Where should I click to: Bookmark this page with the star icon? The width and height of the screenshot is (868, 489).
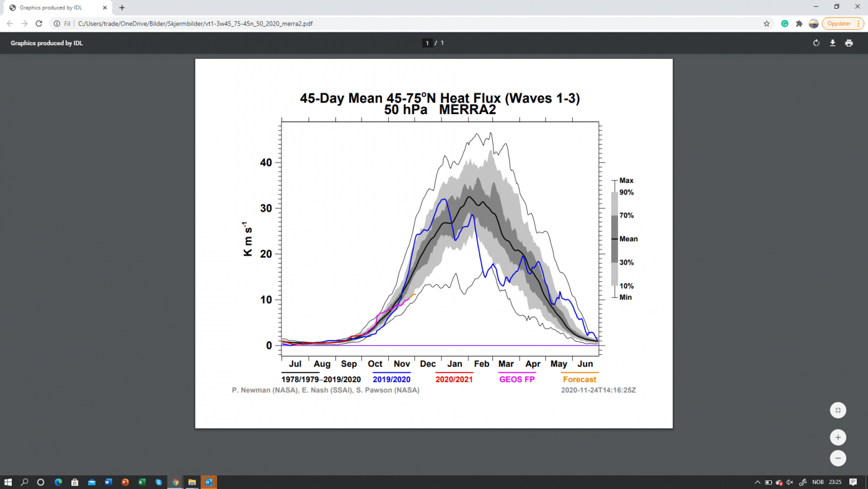tap(767, 24)
